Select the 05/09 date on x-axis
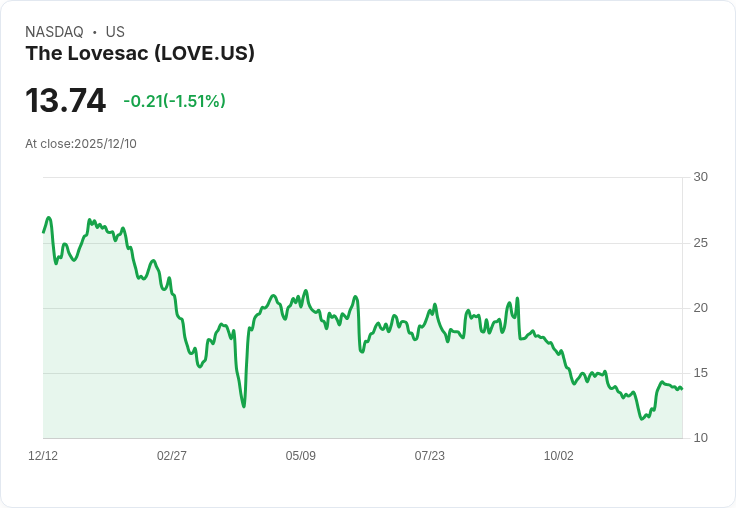Image resolution: width=736 pixels, height=508 pixels. point(301,456)
